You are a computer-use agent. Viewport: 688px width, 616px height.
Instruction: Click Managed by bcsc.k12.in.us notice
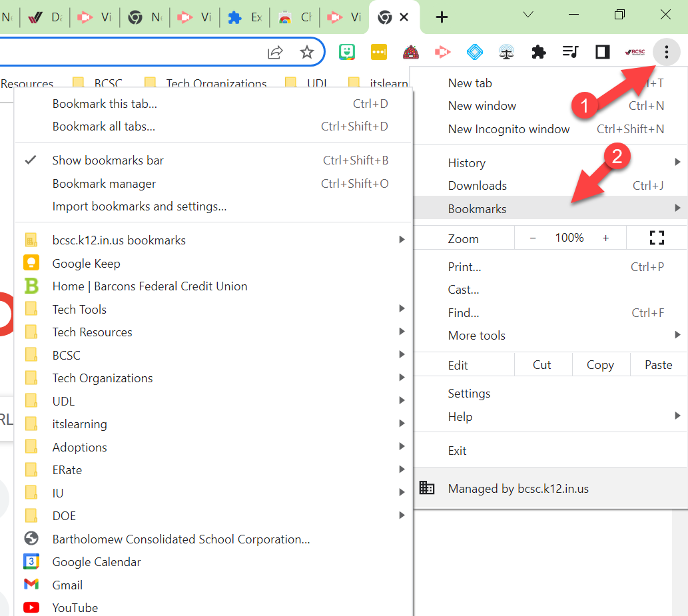(551, 488)
